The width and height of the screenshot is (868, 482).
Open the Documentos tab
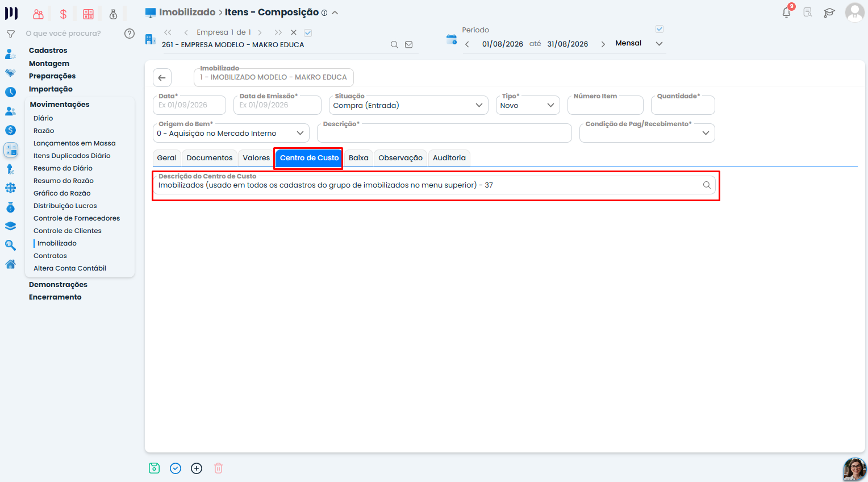pos(210,158)
